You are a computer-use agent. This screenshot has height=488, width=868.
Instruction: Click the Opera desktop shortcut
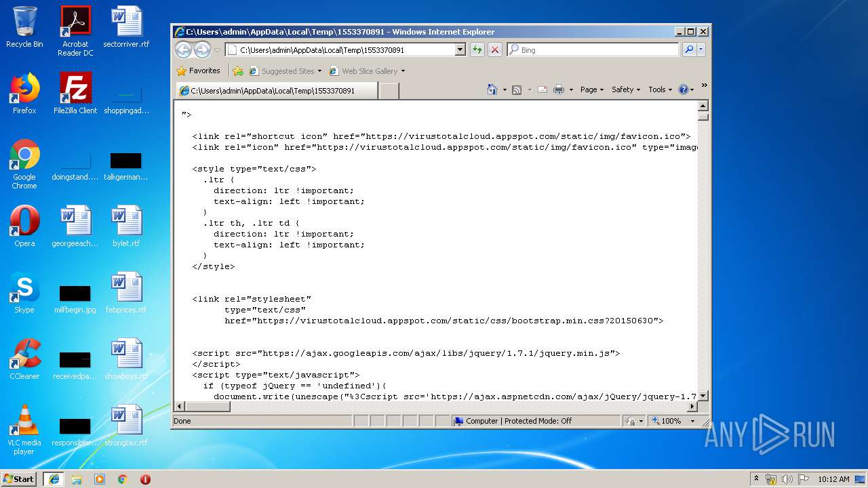24,226
